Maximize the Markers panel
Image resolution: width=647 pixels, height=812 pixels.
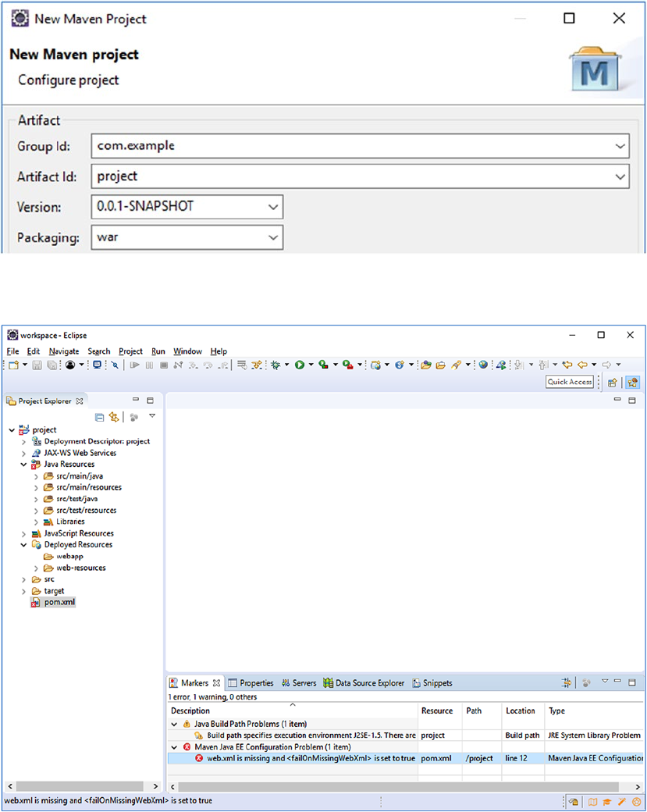632,682
